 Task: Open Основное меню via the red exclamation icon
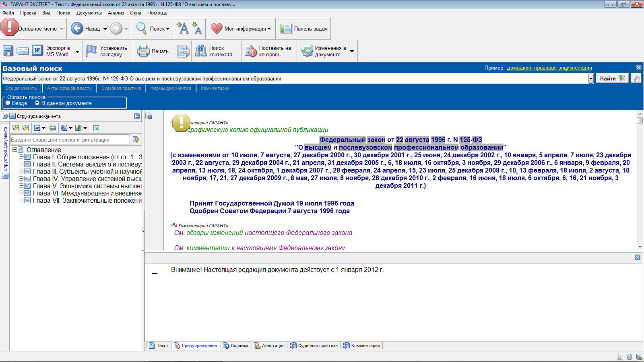click(9, 27)
